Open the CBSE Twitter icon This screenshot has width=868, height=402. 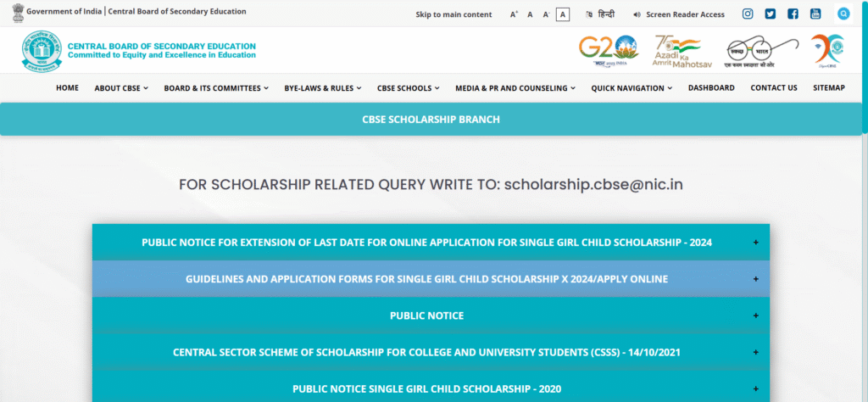click(x=770, y=14)
